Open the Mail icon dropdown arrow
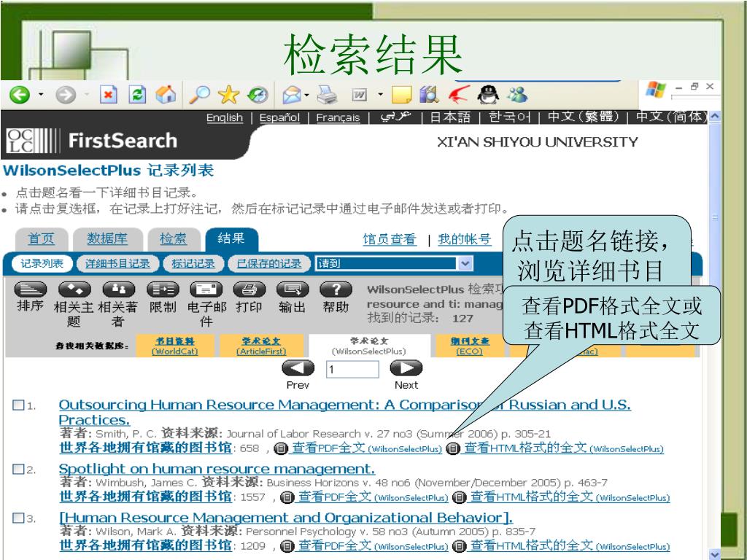747x560 pixels. click(306, 95)
